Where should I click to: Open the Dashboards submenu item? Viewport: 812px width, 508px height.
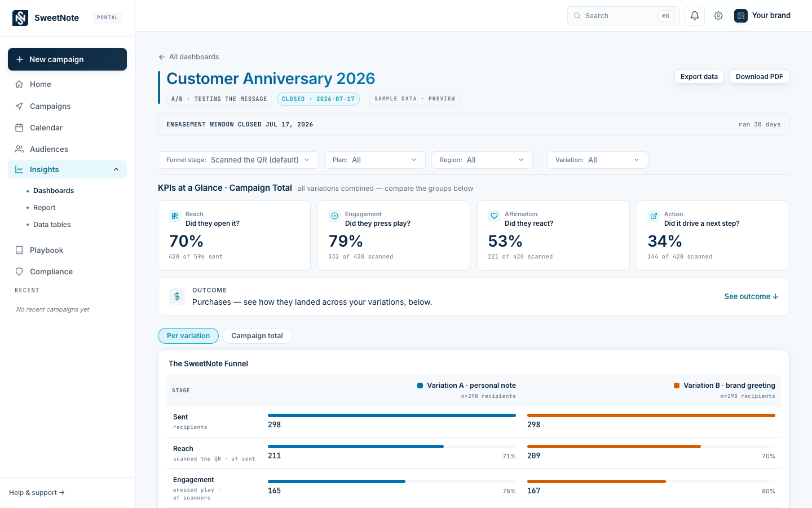coord(54,191)
